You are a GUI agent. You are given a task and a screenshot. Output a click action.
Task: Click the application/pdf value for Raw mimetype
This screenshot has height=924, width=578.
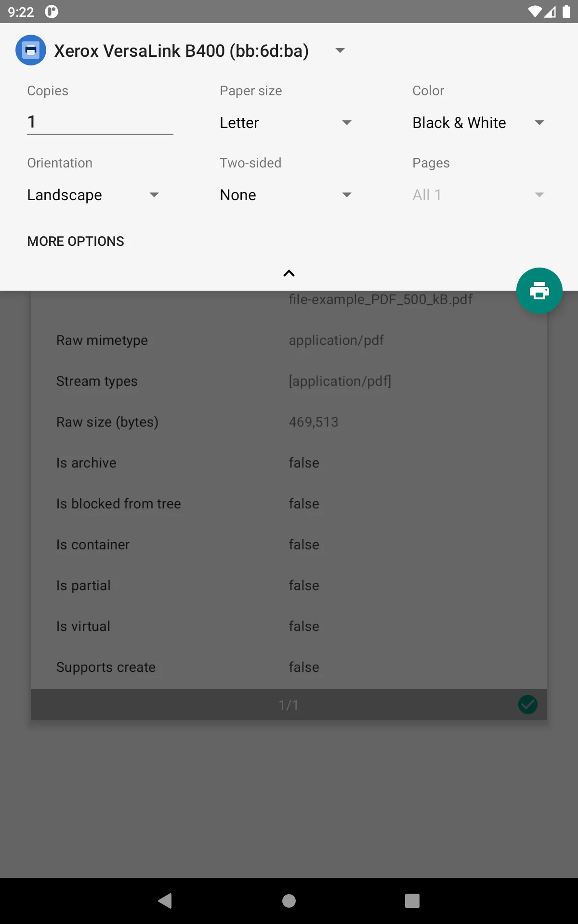coord(336,340)
